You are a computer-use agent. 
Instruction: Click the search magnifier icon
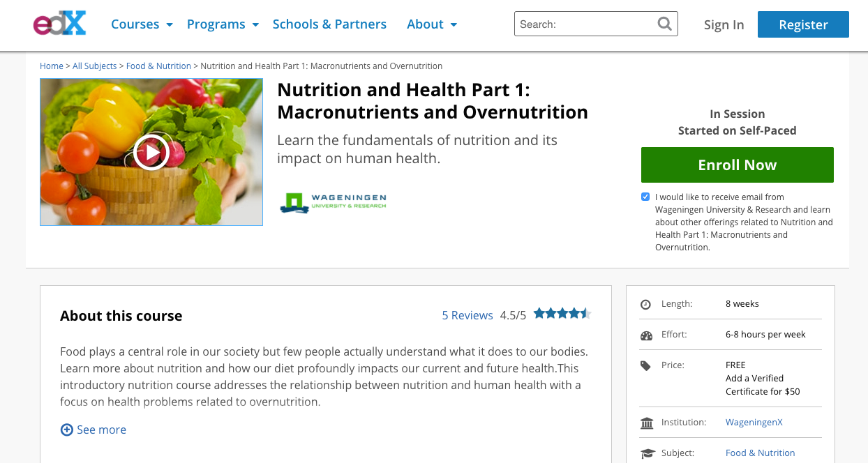point(665,24)
